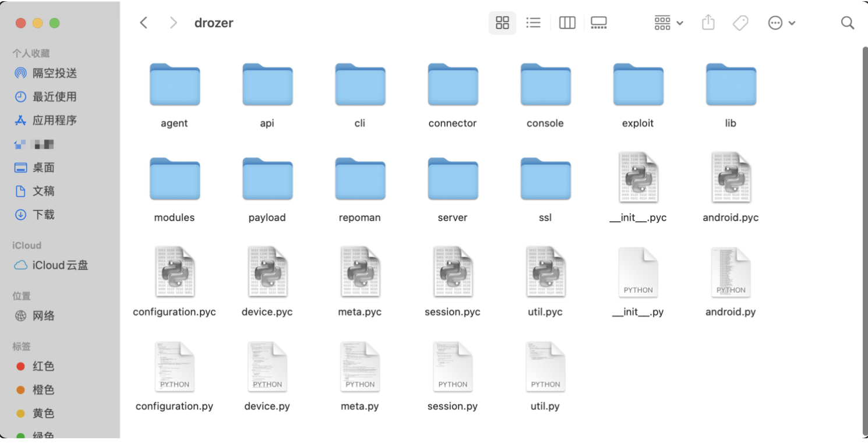Viewport: 868px width, 447px height.
Task: Open the group-by dropdown
Action: click(x=668, y=23)
